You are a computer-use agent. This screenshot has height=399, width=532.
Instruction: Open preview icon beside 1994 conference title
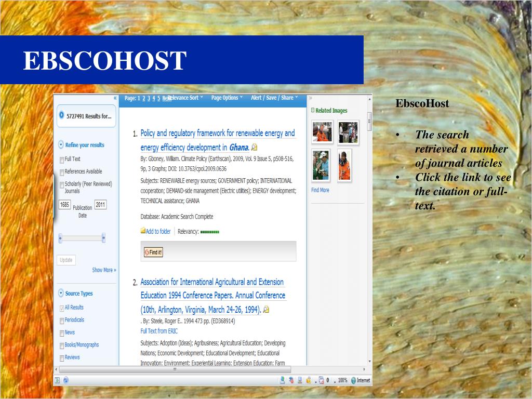266,310
